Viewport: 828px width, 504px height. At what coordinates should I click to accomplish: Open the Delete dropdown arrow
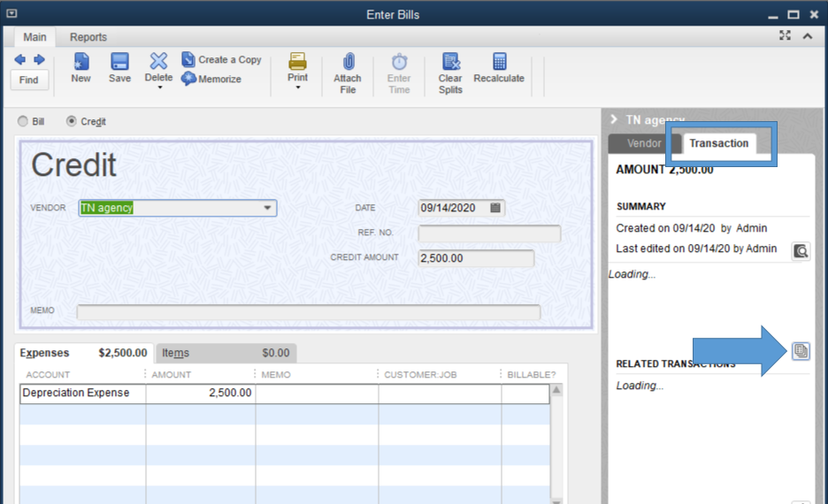click(x=159, y=88)
